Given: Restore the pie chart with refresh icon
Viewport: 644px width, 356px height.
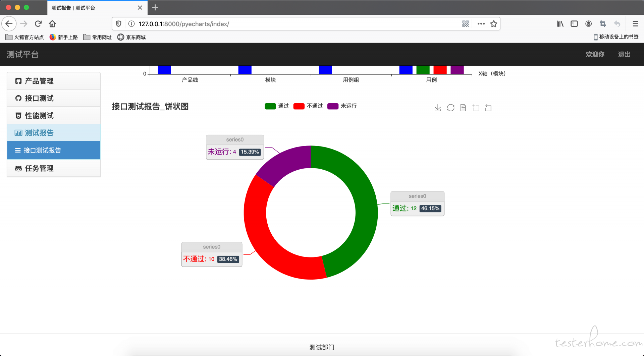Looking at the screenshot, I should [450, 108].
